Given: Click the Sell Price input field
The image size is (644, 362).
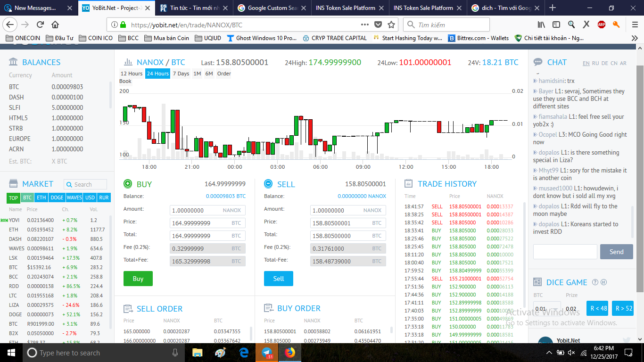Looking at the screenshot, I should pyautogui.click(x=348, y=223).
